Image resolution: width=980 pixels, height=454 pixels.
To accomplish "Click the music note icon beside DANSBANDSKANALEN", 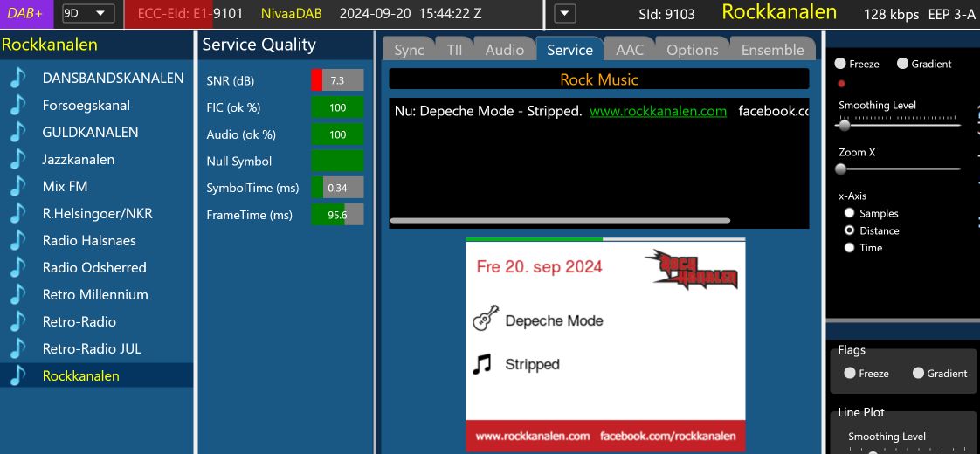I will click(x=18, y=78).
